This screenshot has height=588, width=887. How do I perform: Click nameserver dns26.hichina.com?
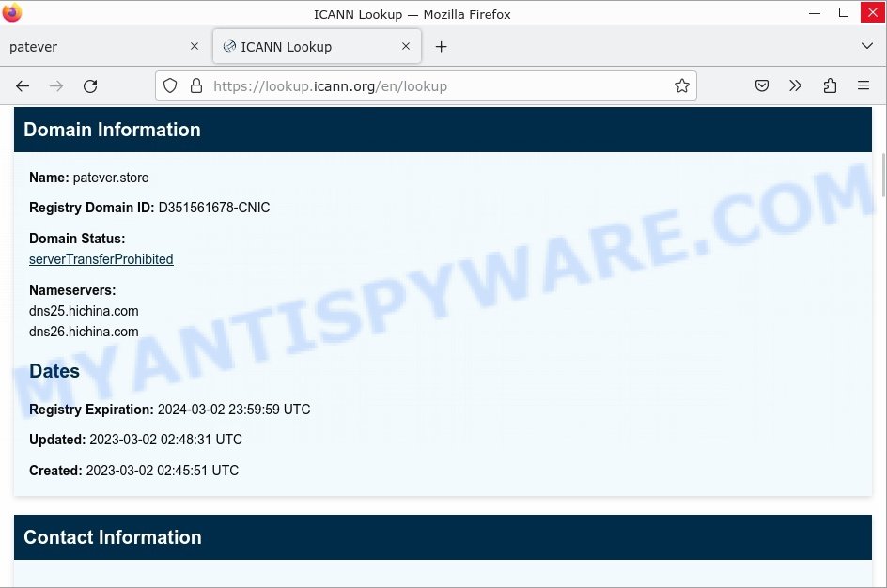(x=84, y=332)
